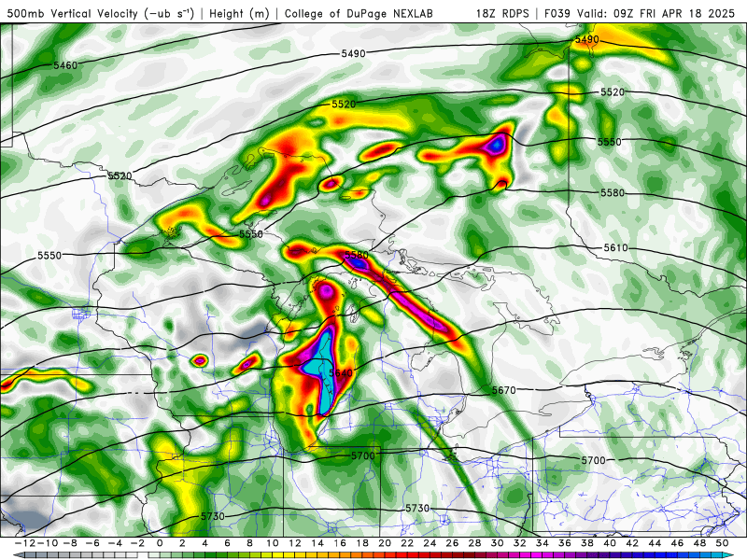Click the -8 value on the color scale

click(71, 543)
